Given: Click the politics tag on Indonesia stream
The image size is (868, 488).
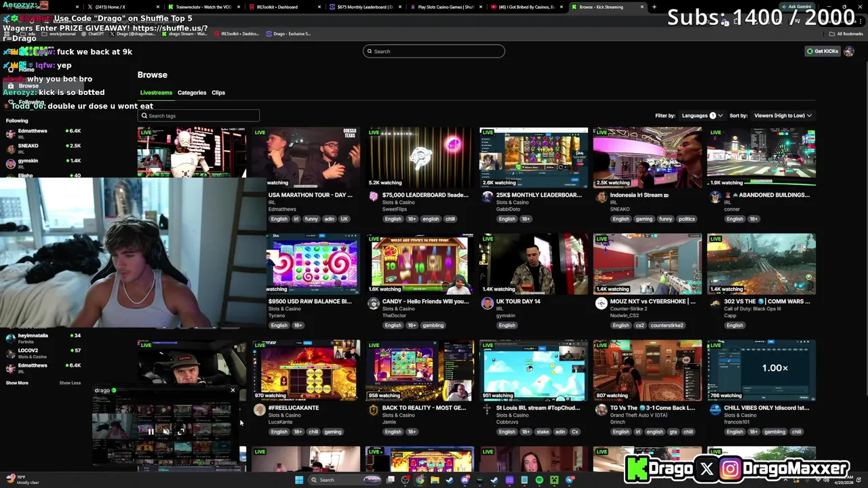Looking at the screenshot, I should [686, 219].
